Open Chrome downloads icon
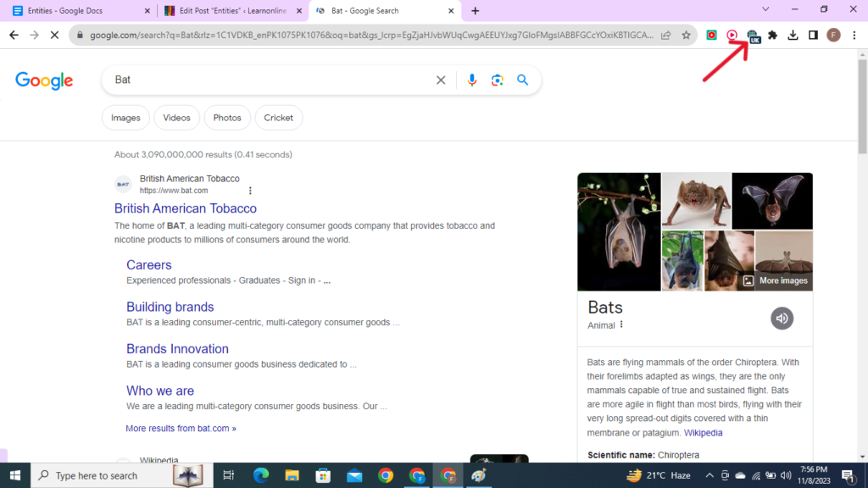The height and width of the screenshot is (488, 868). 793,35
